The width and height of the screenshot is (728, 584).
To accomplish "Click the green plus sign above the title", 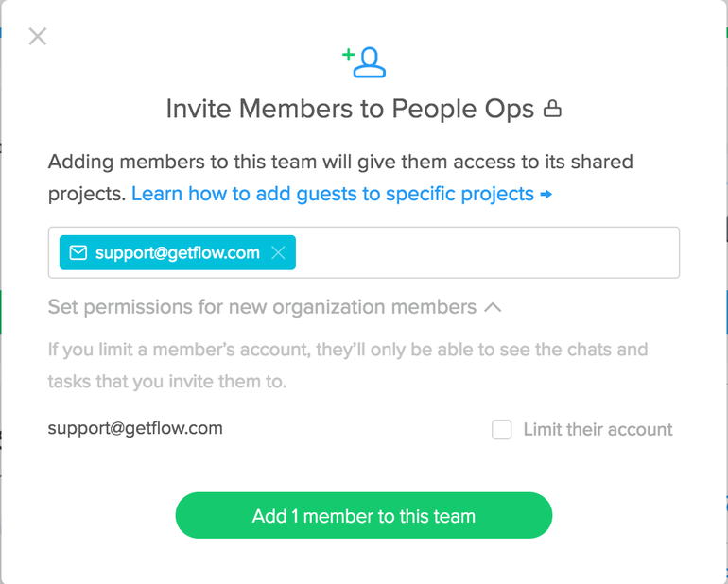I will (x=348, y=55).
